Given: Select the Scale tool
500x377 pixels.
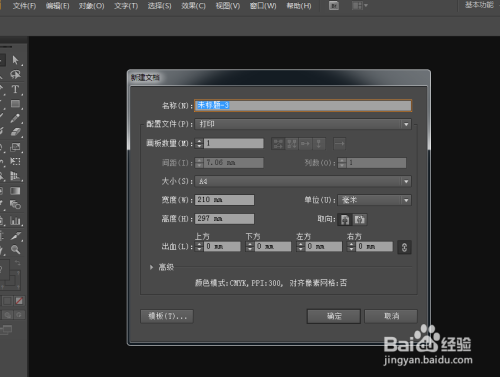Looking at the screenshot, I should 15,147.
